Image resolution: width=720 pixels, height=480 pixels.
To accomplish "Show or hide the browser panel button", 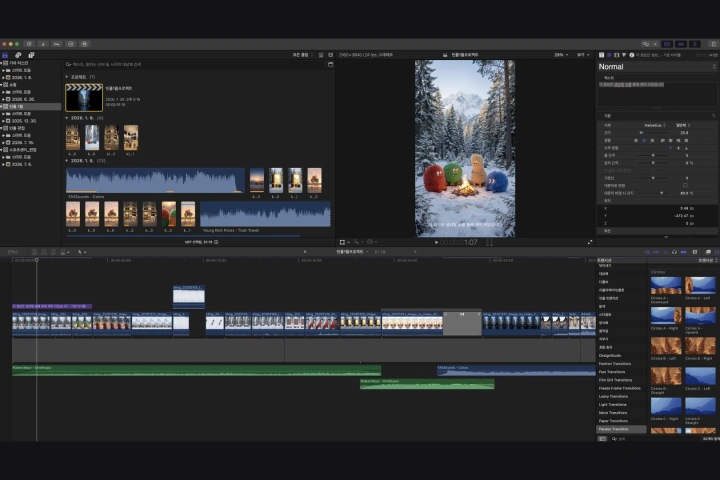I will click(x=667, y=44).
